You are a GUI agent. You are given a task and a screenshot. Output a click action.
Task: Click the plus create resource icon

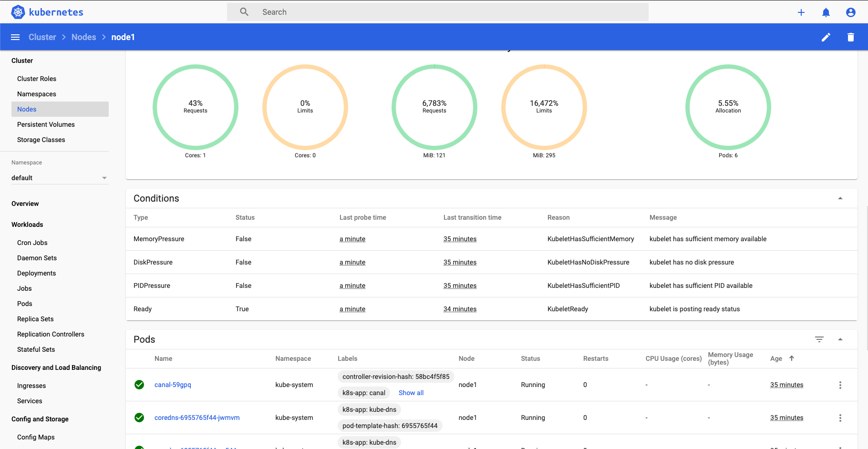click(x=801, y=12)
